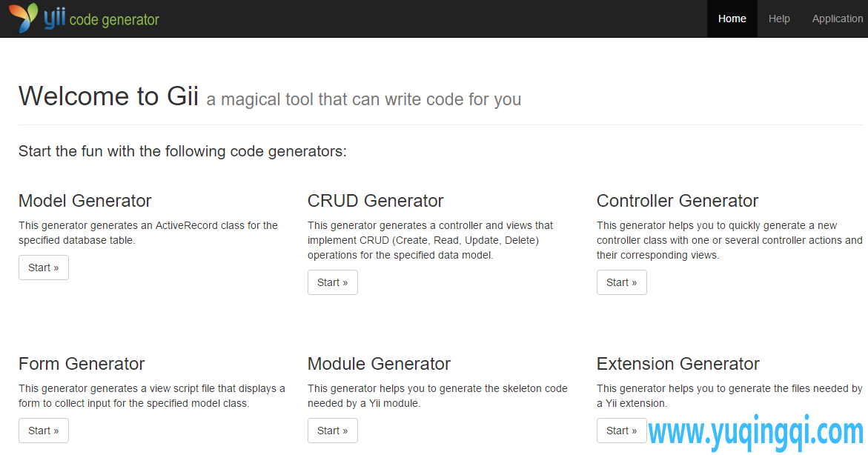Screen dimensions: 868x455
Task: Click the Extension Generator heading
Action: [677, 364]
